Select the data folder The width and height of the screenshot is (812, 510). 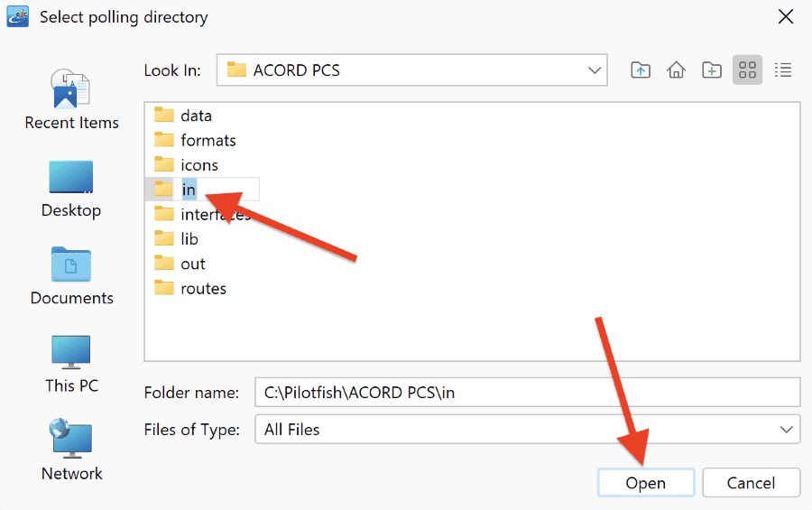tap(183, 115)
